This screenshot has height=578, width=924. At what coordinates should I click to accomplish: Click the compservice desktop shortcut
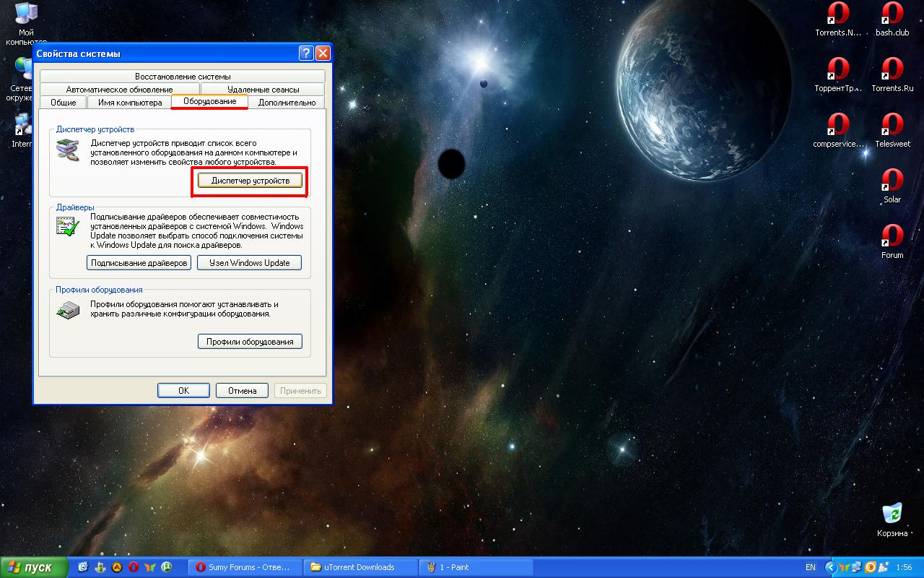coord(837,125)
